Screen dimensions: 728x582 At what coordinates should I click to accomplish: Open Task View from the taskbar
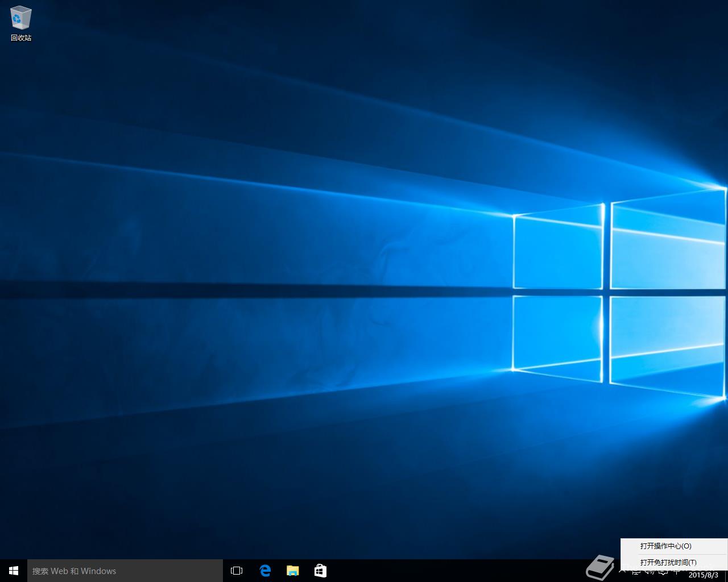tap(237, 571)
